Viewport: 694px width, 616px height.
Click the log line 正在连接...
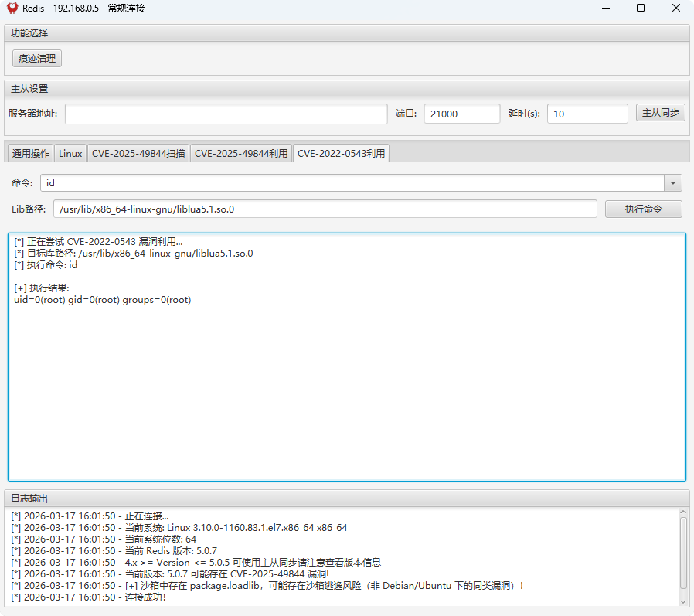(x=90, y=516)
